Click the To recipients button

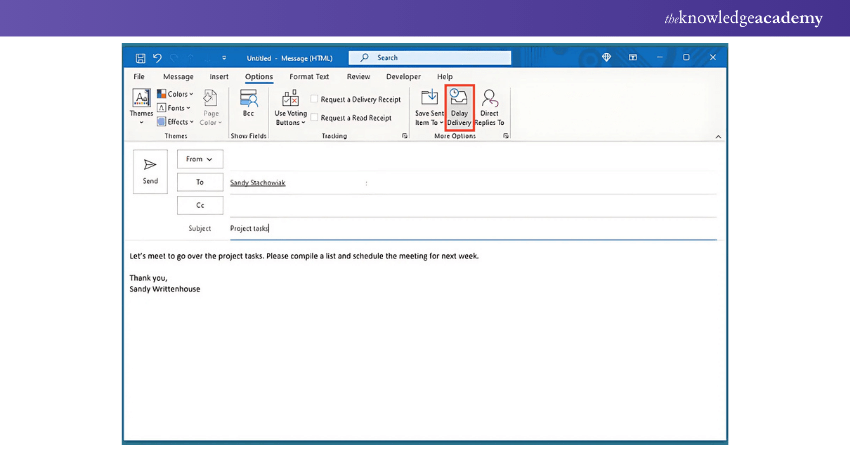click(200, 182)
